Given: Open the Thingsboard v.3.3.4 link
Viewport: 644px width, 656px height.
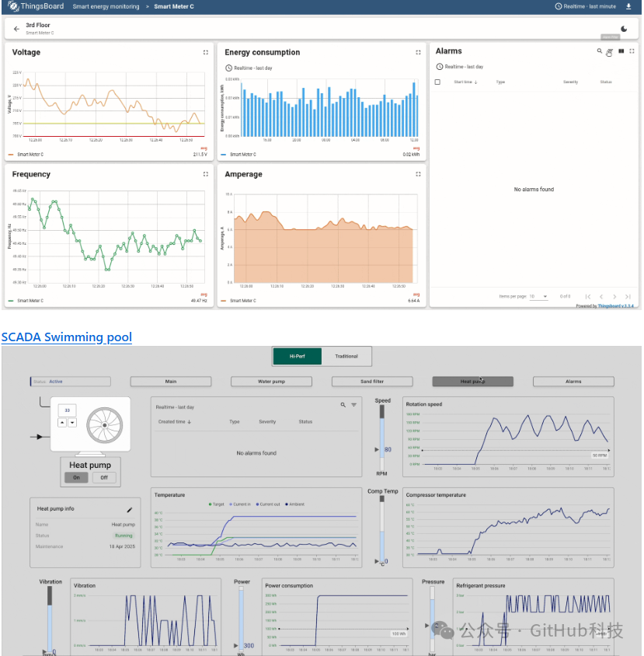Looking at the screenshot, I should [x=615, y=305].
